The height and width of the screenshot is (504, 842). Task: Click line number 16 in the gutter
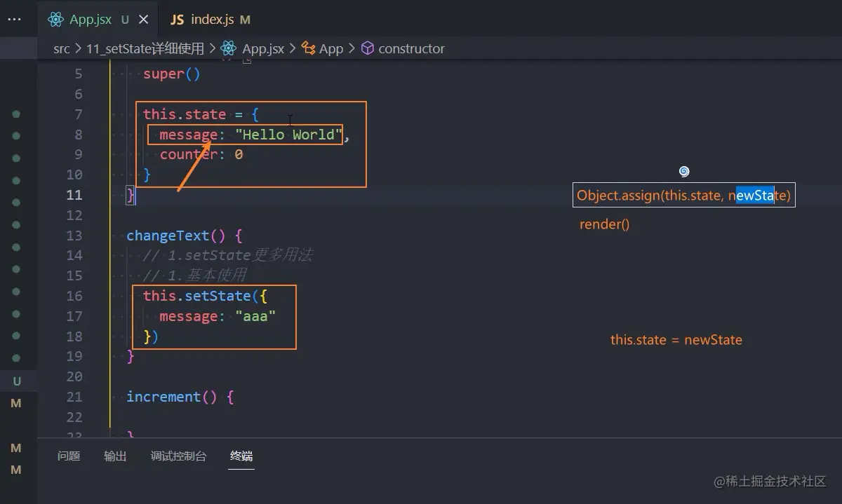coord(74,296)
